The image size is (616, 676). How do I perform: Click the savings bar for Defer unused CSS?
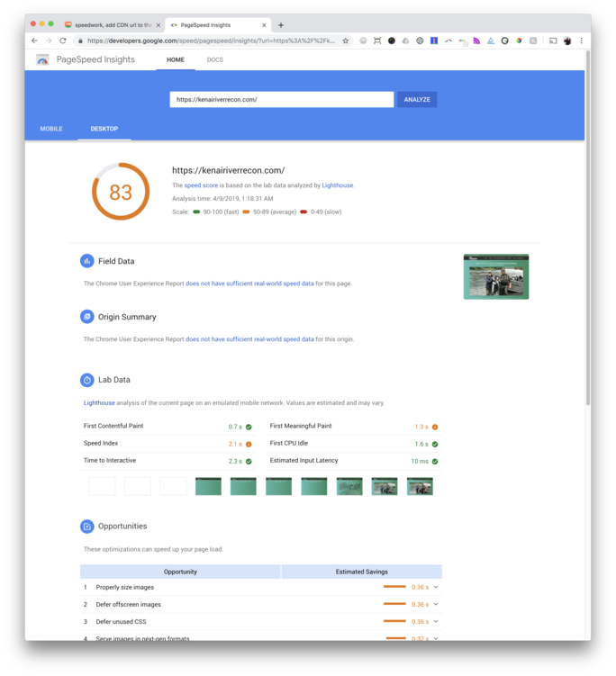click(x=394, y=621)
